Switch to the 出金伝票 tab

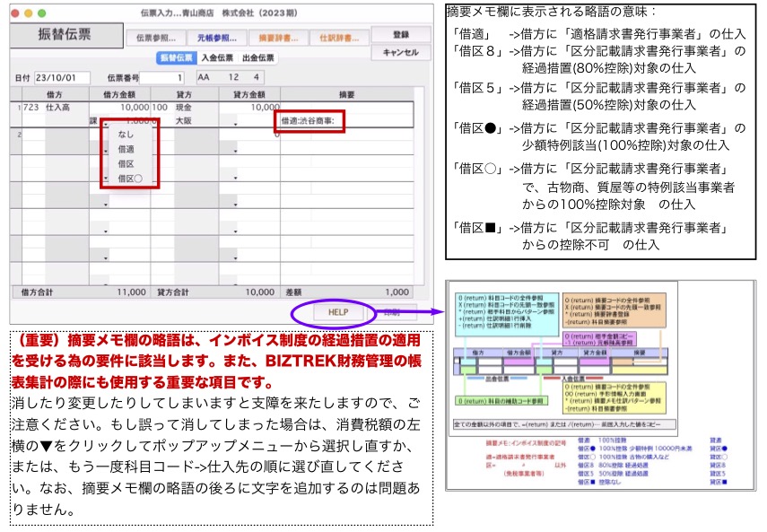(x=258, y=58)
